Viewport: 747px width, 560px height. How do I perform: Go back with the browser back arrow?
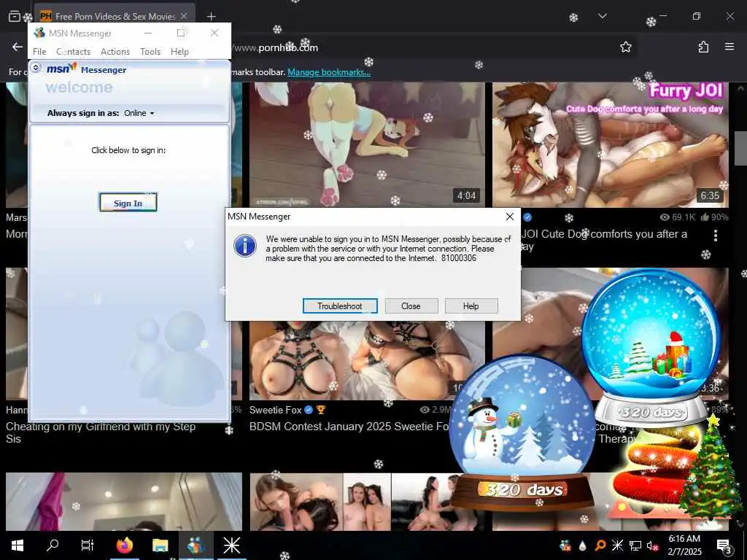click(18, 47)
